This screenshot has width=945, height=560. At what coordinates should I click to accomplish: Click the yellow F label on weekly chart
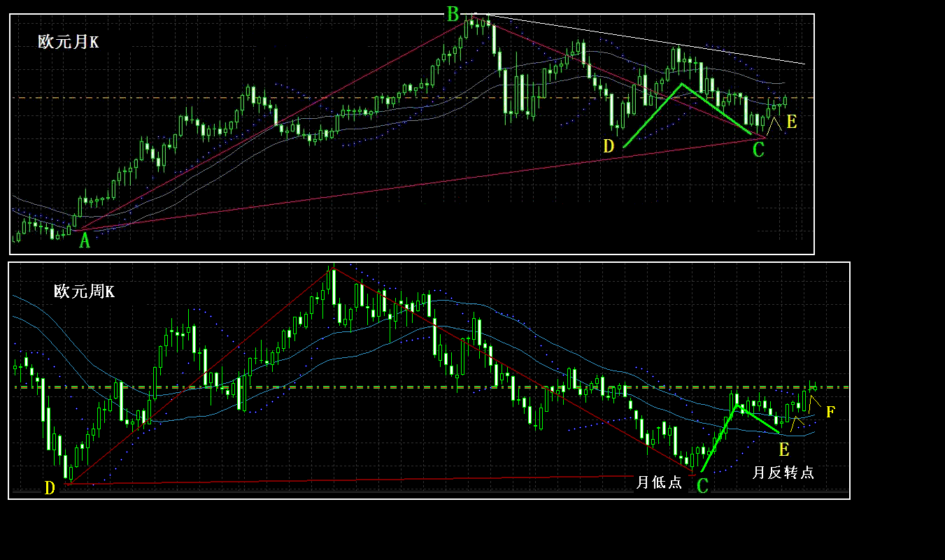click(x=830, y=412)
